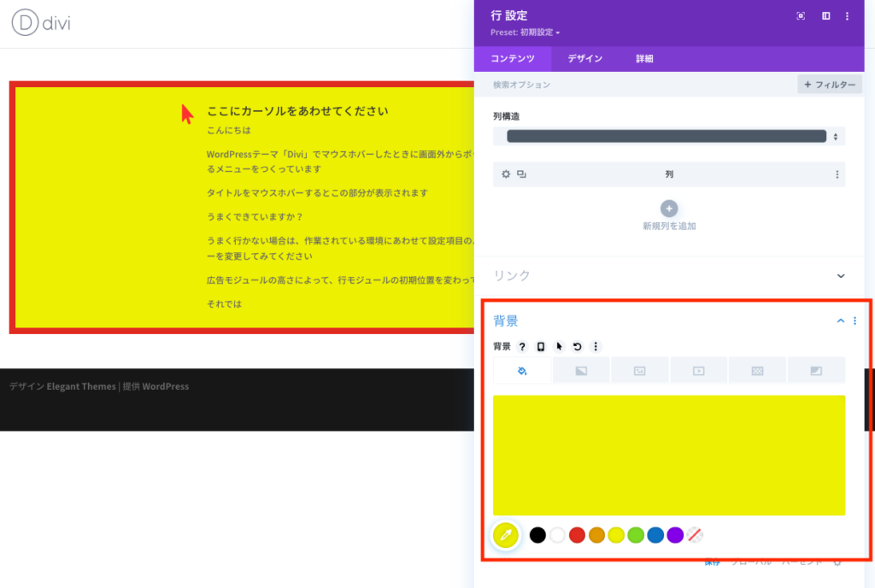Add a new column with plus icon
Screen dimensions: 875x588
click(669, 208)
